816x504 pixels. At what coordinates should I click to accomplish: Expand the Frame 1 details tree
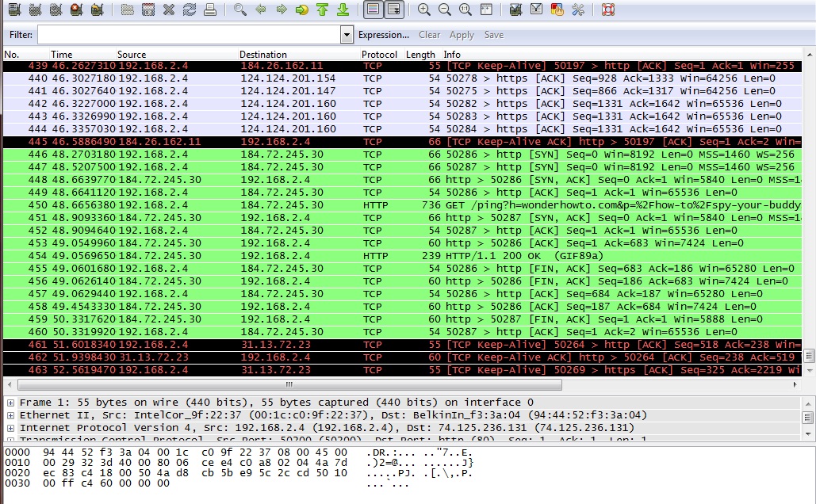point(10,403)
